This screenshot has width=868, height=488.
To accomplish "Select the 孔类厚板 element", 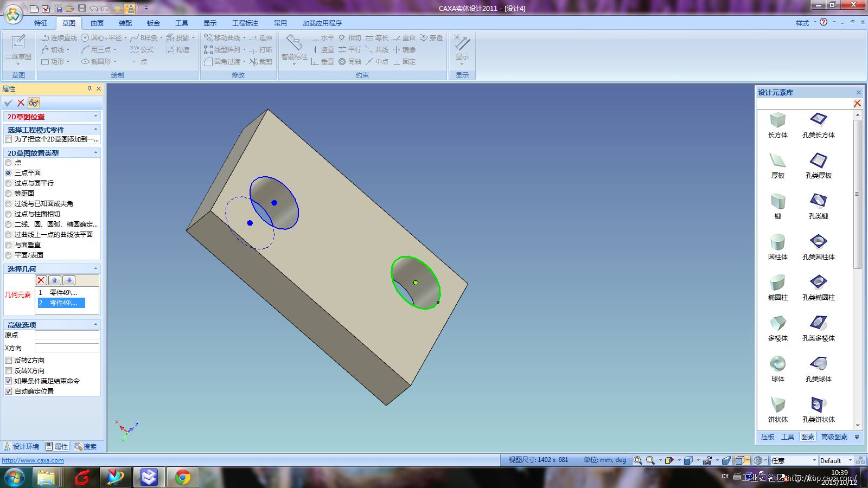I will pos(819,165).
